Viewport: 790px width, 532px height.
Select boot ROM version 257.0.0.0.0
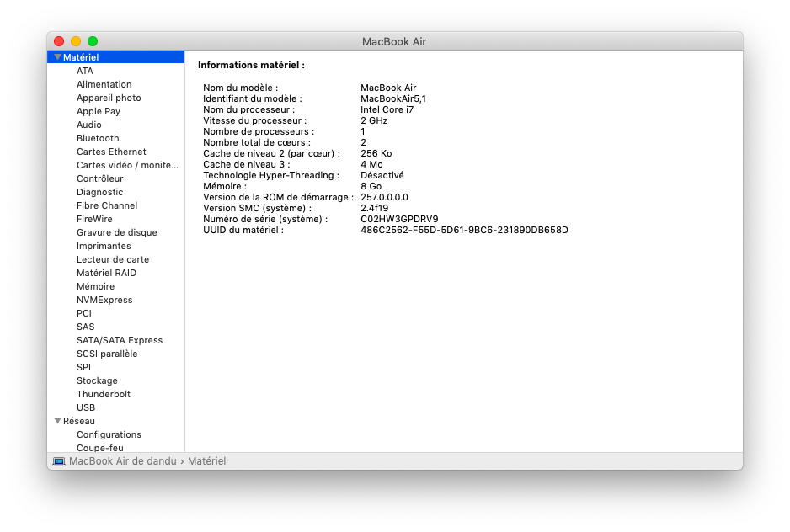[x=384, y=198]
